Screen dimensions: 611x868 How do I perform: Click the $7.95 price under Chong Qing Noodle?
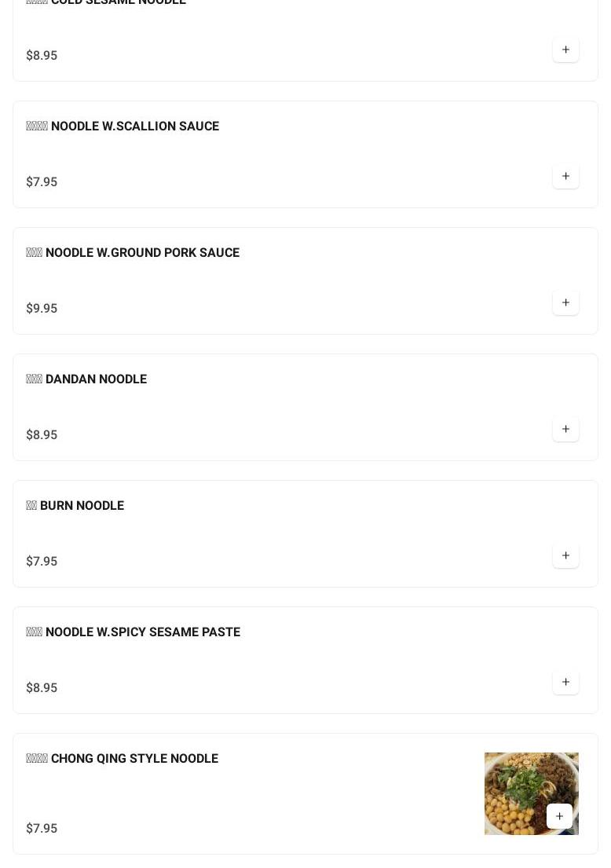pyautogui.click(x=42, y=828)
